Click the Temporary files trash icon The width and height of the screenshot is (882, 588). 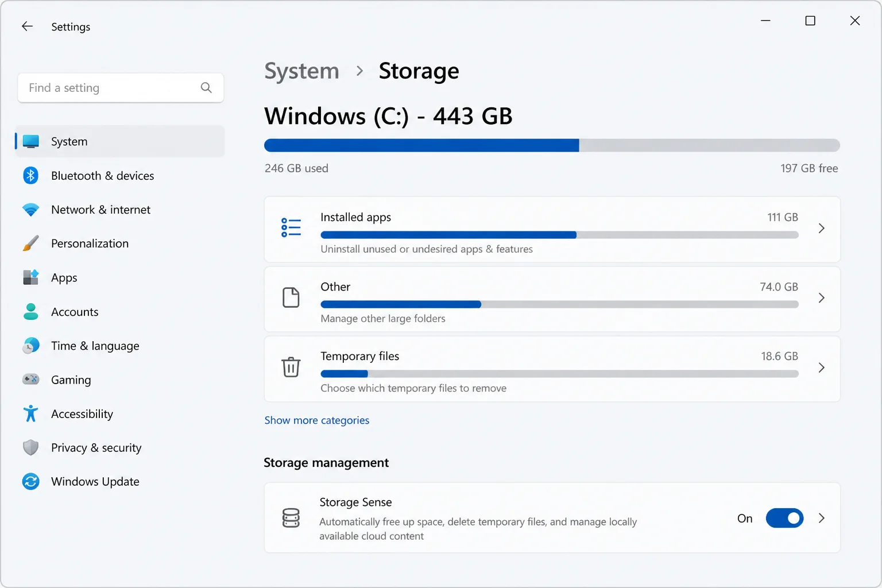point(291,367)
